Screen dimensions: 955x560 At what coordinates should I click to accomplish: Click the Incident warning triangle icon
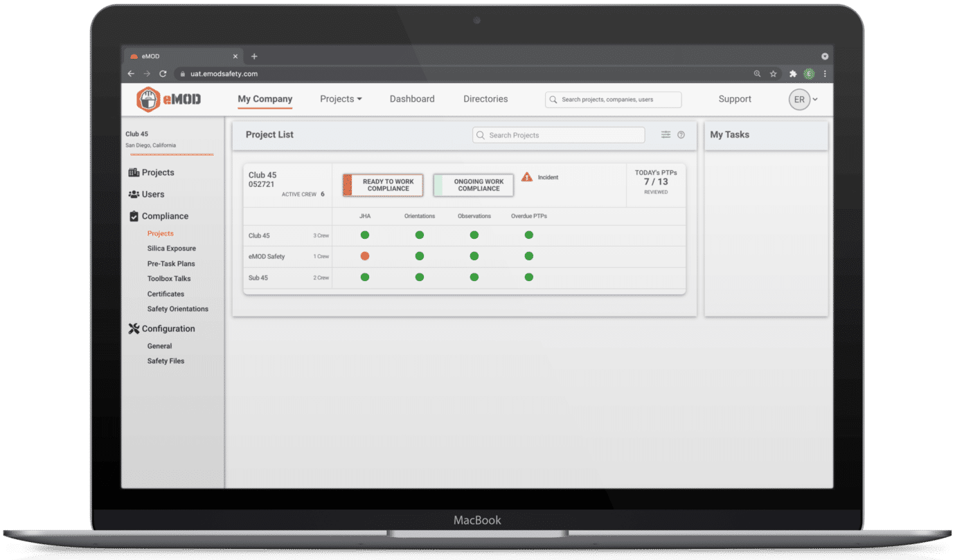[527, 177]
